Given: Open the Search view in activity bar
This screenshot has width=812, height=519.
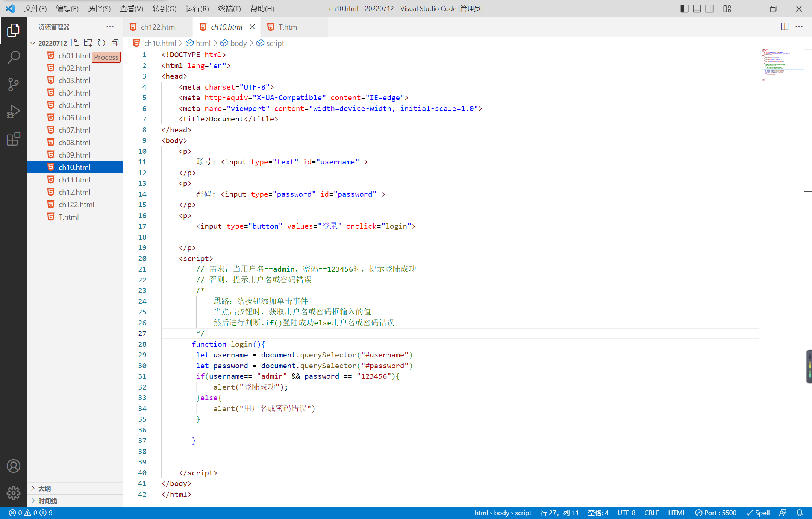Looking at the screenshot, I should 14,58.
